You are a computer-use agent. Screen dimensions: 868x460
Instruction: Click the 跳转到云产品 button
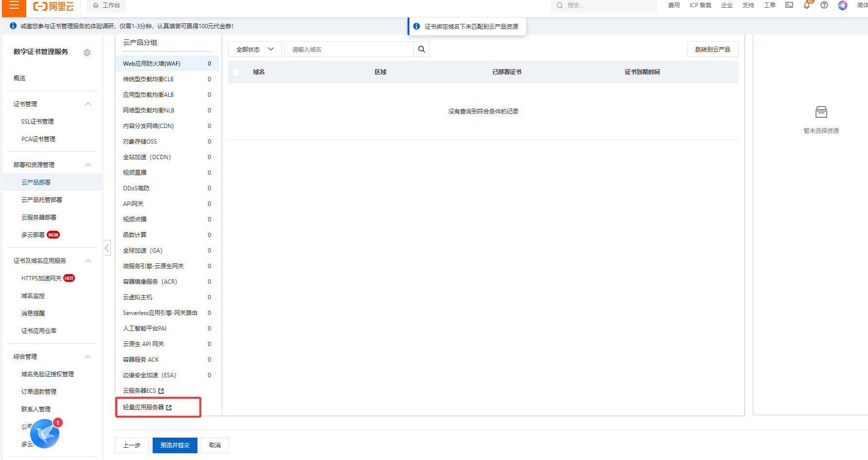tap(712, 49)
